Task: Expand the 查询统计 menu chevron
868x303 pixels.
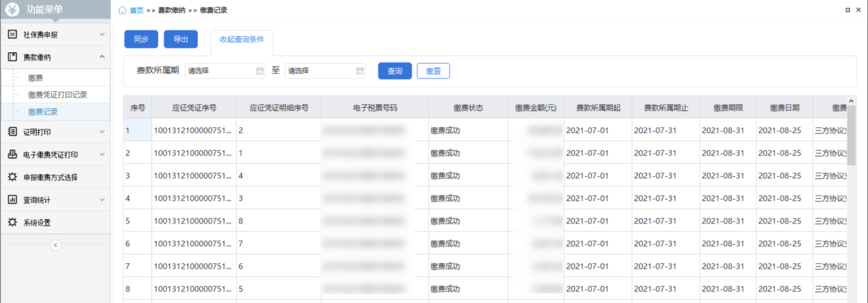Action: pyautogui.click(x=102, y=200)
